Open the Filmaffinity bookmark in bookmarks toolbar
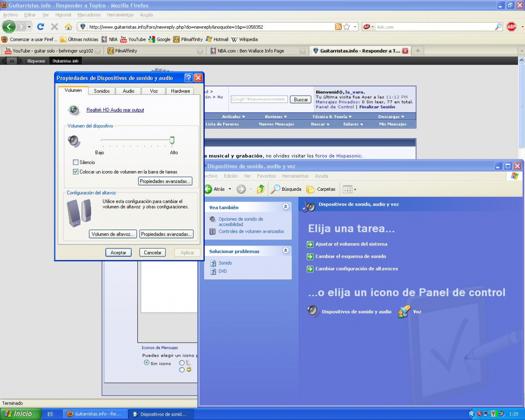This screenshot has height=420, width=525. 188,39
